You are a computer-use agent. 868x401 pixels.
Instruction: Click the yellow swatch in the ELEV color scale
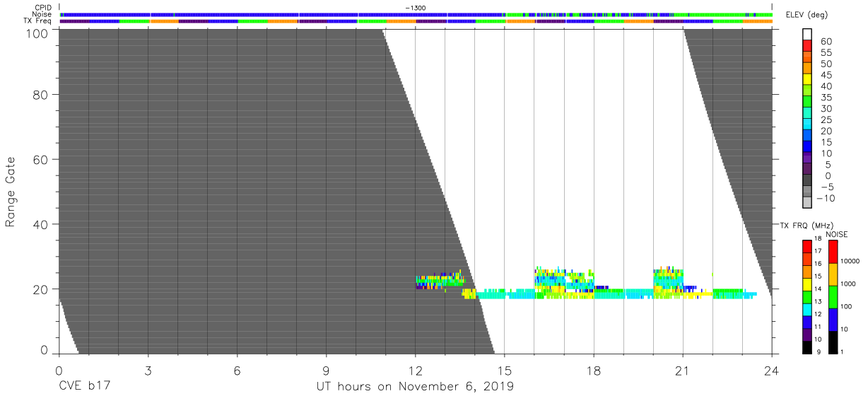(x=808, y=81)
